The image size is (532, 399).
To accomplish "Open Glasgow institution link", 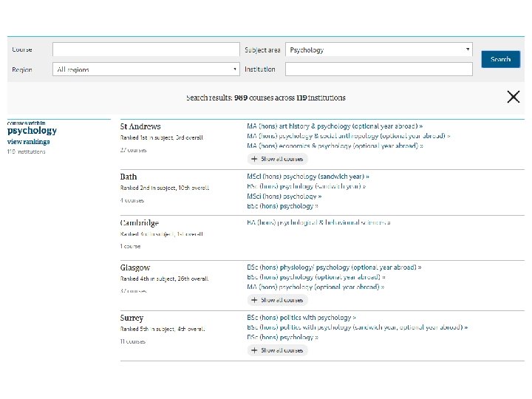I will click(x=135, y=267).
